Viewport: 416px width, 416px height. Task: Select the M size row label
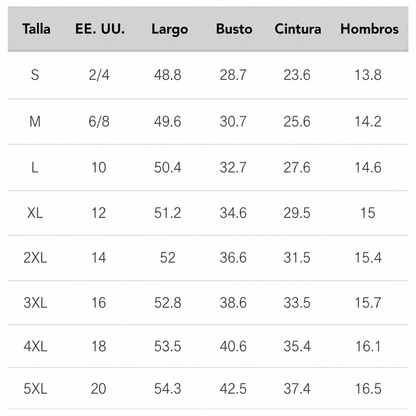pos(35,121)
